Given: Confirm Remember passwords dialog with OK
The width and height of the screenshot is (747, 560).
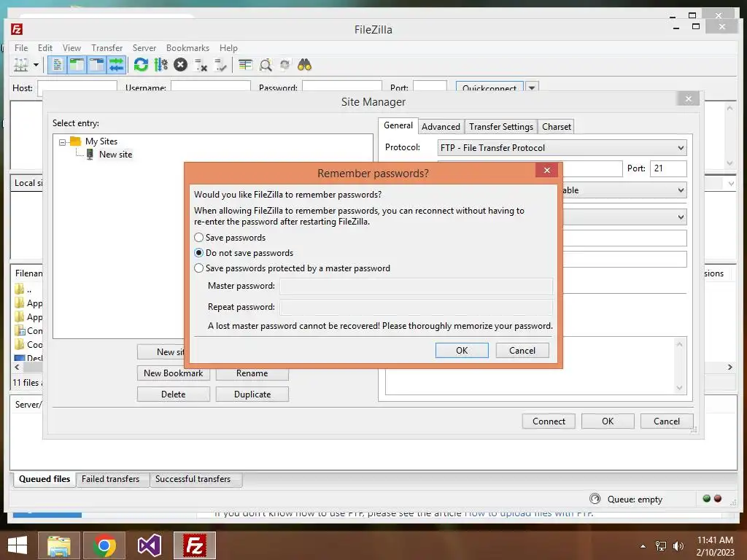Looking at the screenshot, I should tap(462, 351).
